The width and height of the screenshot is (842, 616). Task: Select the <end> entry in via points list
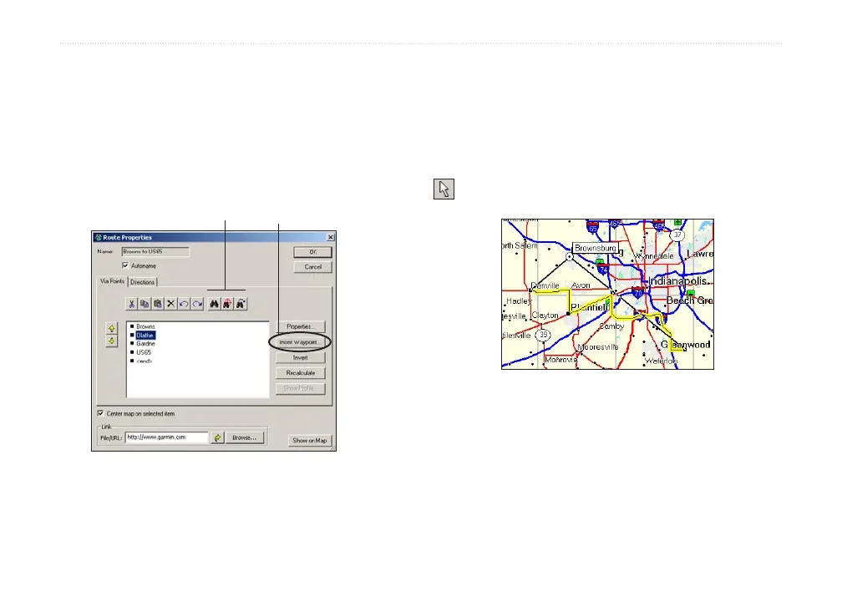144,361
